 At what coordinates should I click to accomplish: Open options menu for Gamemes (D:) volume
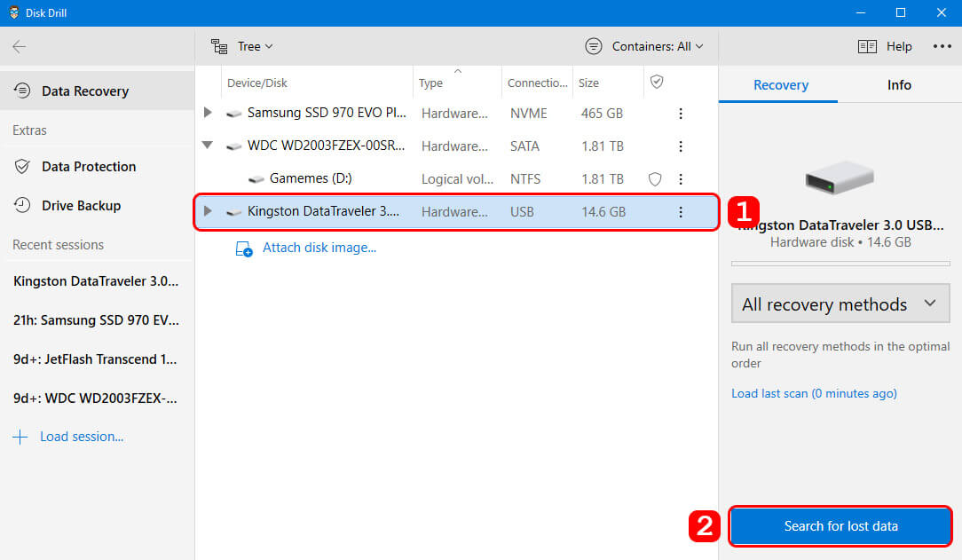[x=681, y=179]
